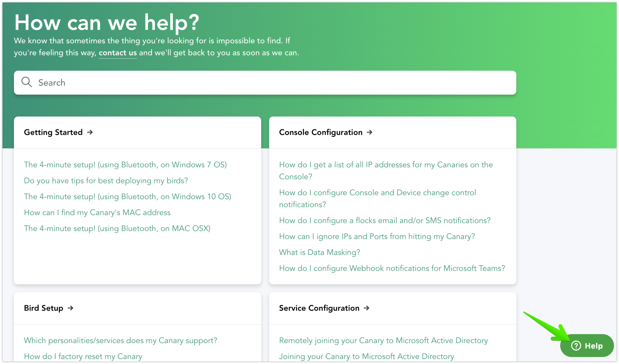Click the question mark icon in the Help button
Screen dimensions: 619x364
tap(576, 346)
